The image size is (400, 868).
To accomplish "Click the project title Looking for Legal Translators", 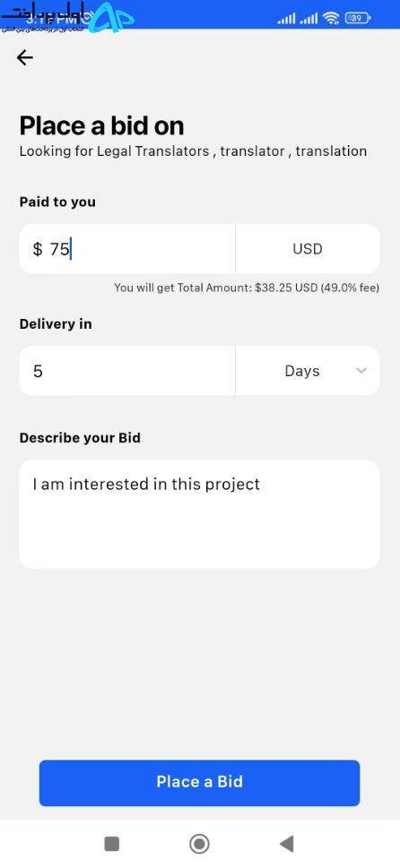I will point(193,151).
